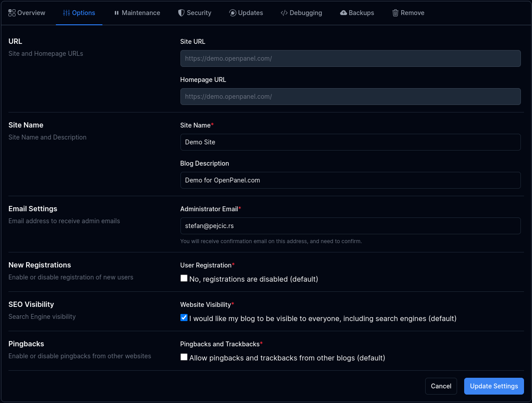
Task: Click the Security shield icon
Action: click(x=181, y=13)
